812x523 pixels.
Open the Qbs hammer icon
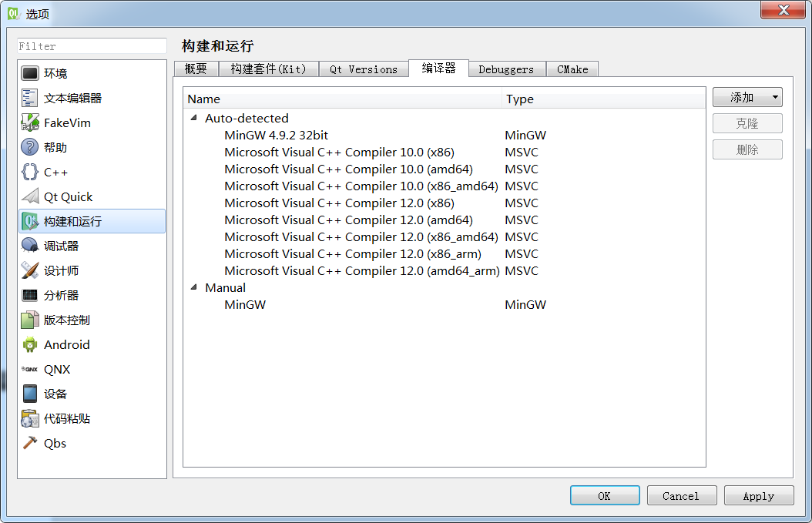point(29,443)
